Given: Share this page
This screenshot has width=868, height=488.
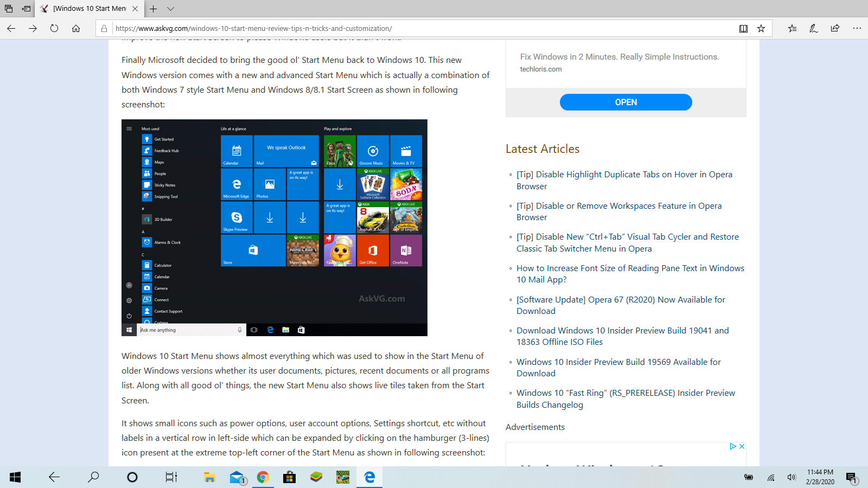Looking at the screenshot, I should (x=835, y=28).
